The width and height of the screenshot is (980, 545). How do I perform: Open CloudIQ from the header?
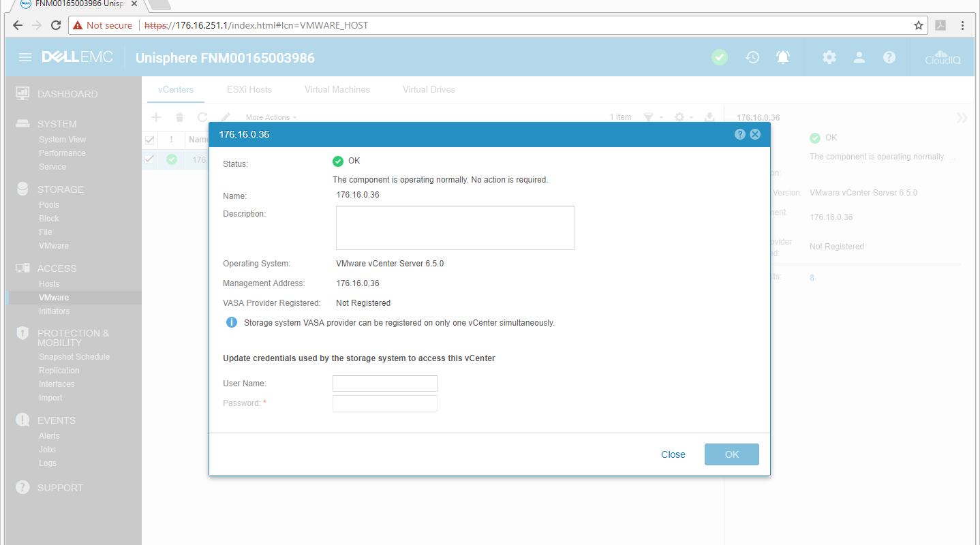point(943,57)
